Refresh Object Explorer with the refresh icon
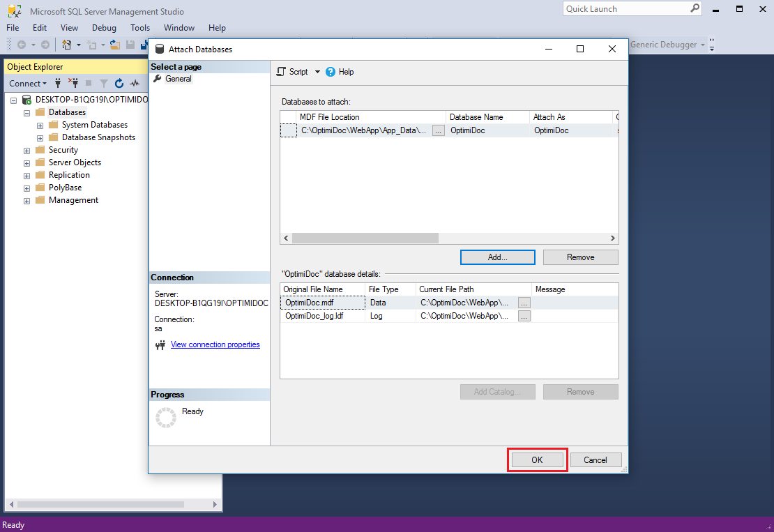 pyautogui.click(x=119, y=83)
